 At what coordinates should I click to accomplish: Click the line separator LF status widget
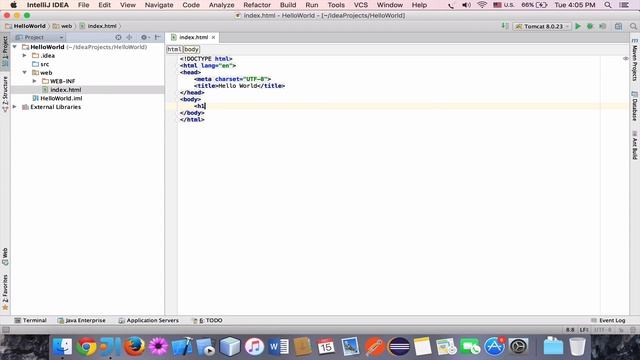pyautogui.click(x=584, y=330)
